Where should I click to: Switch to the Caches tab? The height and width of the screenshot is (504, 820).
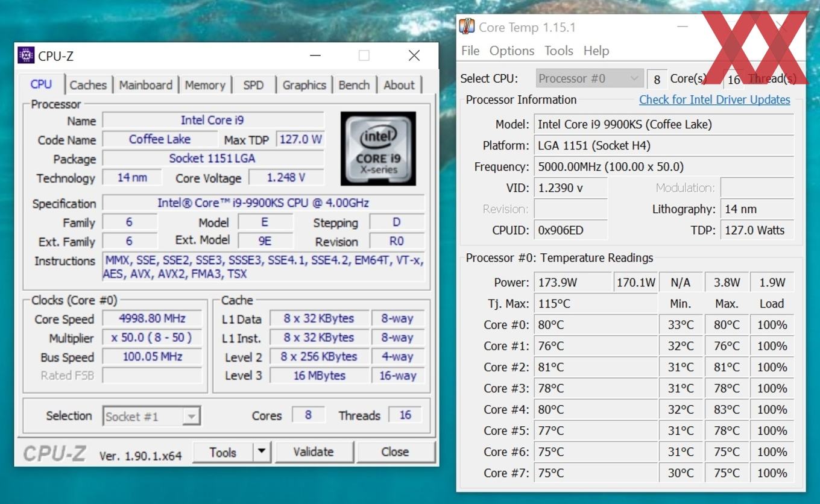coord(88,85)
